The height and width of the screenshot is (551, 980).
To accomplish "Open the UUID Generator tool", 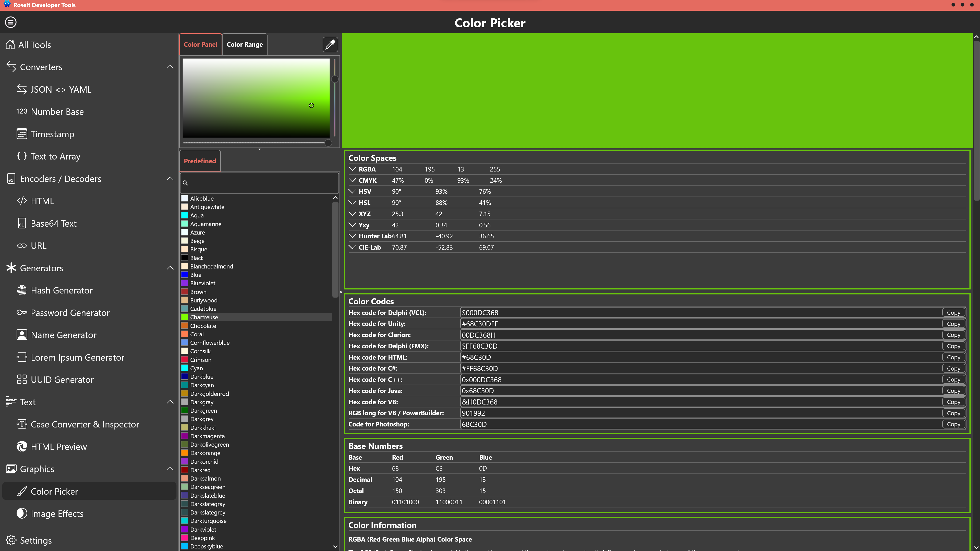I will click(x=62, y=379).
